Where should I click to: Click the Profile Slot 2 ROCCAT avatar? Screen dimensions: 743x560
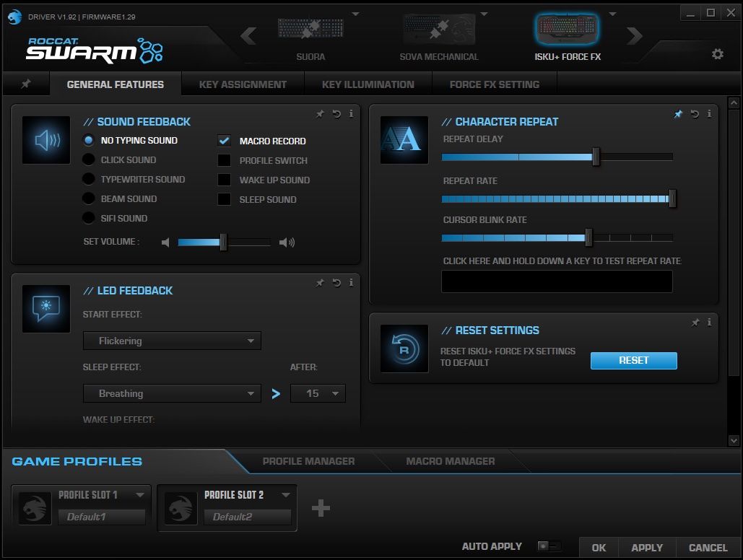[x=181, y=508]
